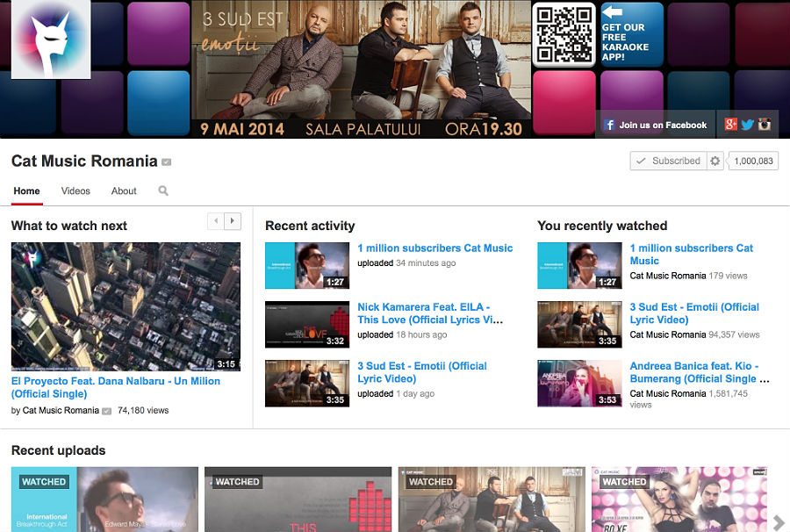
Task: Show previous video in What to watch next
Action: point(216,220)
